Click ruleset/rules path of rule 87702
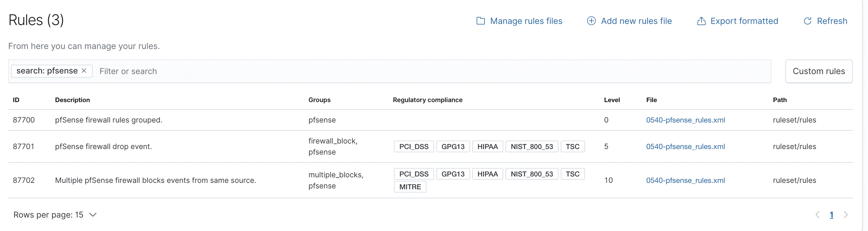 point(794,180)
